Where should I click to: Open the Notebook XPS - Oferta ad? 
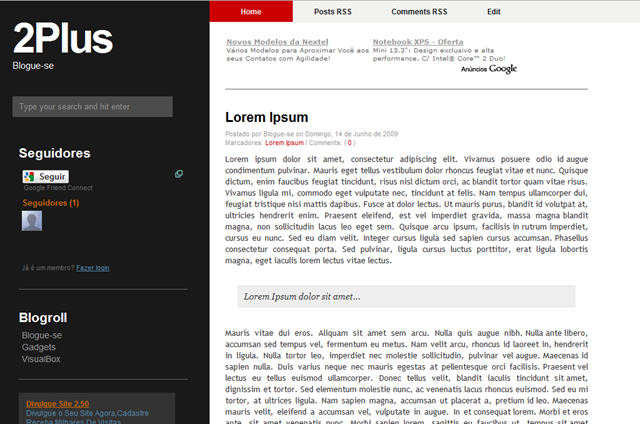click(x=418, y=42)
